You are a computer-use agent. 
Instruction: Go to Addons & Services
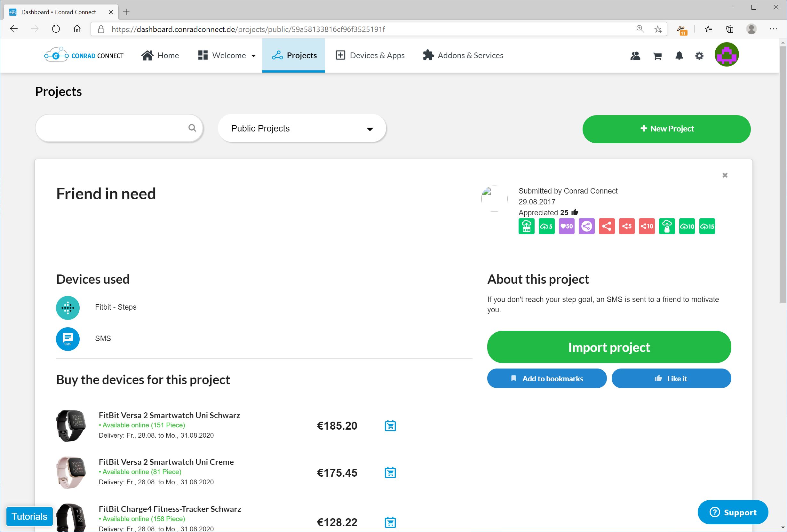click(463, 56)
